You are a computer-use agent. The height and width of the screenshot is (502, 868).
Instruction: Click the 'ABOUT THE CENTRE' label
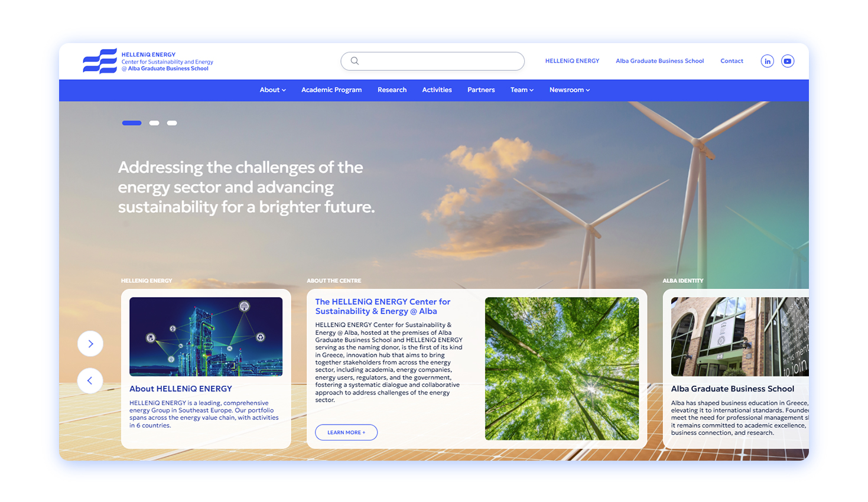point(334,281)
